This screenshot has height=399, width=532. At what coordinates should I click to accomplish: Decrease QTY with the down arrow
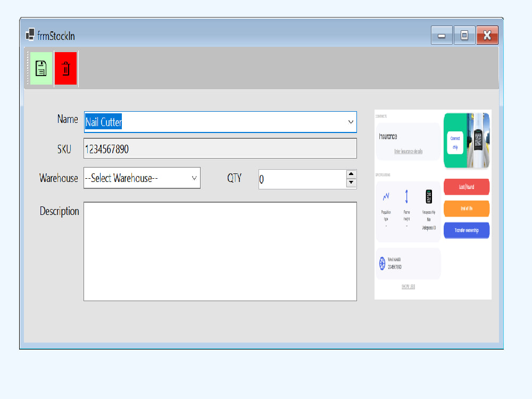pos(351,182)
